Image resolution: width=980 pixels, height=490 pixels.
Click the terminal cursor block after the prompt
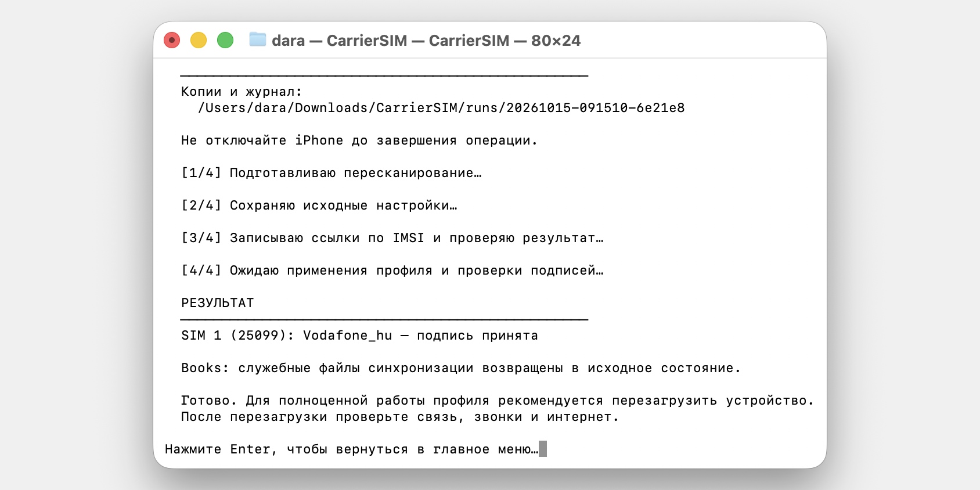point(543,449)
